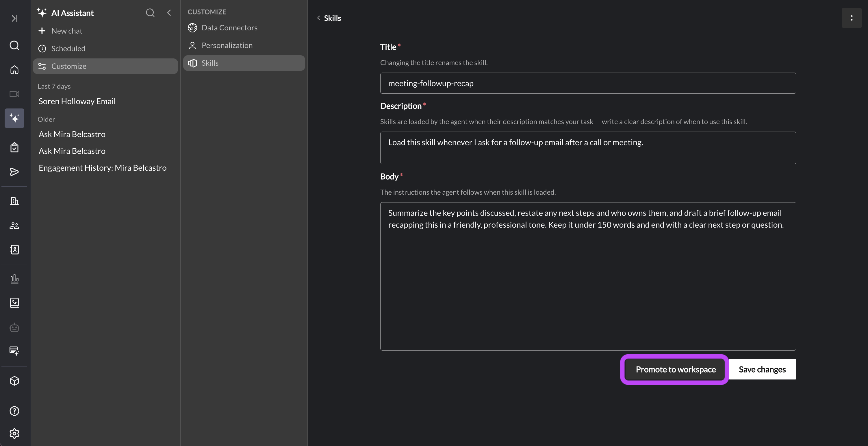Search chats in AI Assistant panel
The image size is (868, 446).
(x=150, y=13)
